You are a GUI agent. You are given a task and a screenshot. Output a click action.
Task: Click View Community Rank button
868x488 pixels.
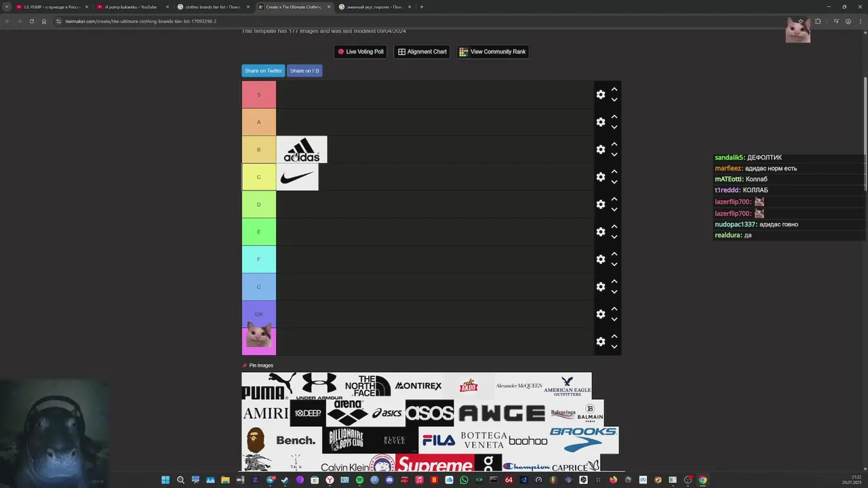(492, 52)
